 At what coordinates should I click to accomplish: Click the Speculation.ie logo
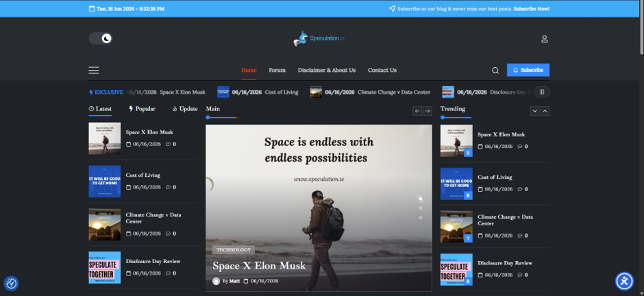pyautogui.click(x=319, y=38)
